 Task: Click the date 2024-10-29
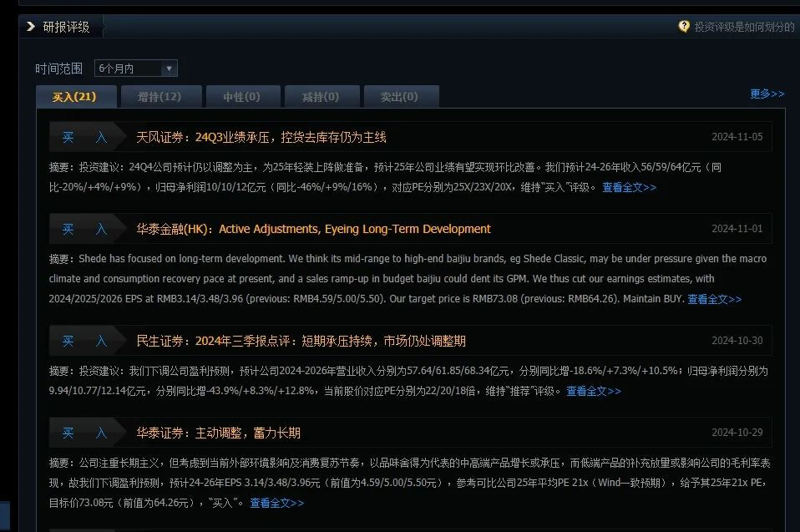tap(737, 433)
